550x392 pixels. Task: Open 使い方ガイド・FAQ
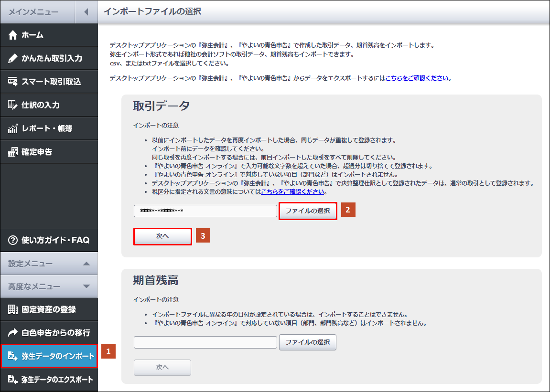[x=49, y=240]
